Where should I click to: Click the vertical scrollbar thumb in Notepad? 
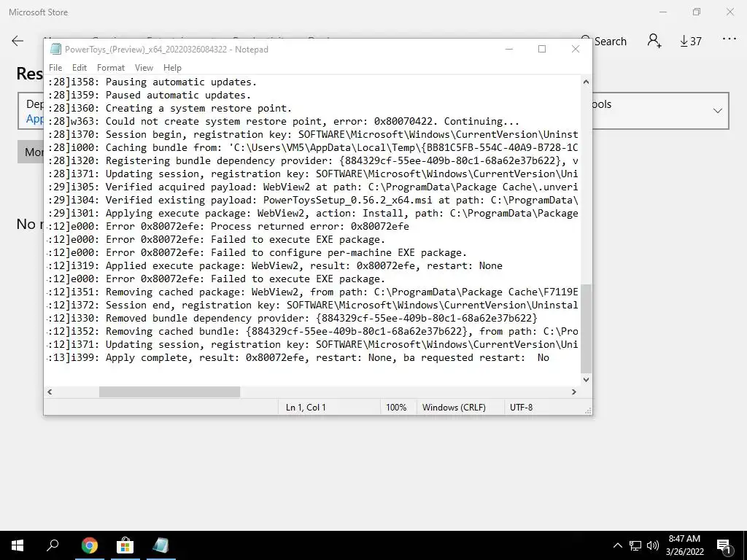click(x=586, y=329)
